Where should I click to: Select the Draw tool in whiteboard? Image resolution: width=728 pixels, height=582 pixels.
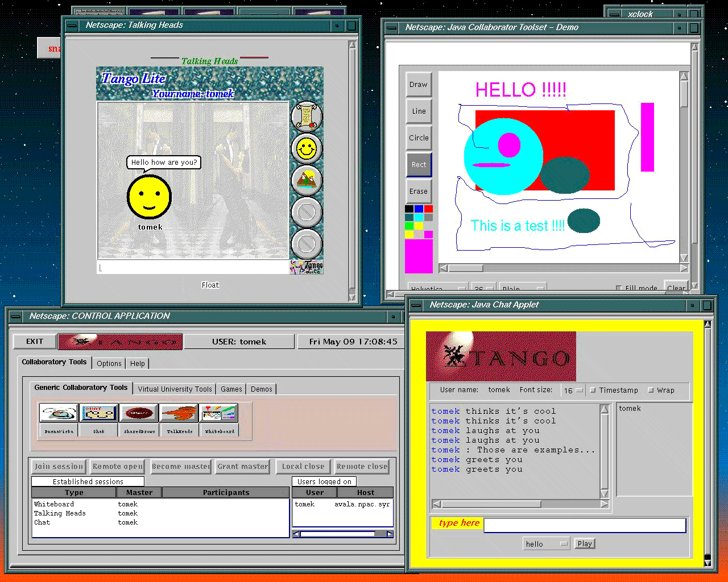pyautogui.click(x=419, y=85)
